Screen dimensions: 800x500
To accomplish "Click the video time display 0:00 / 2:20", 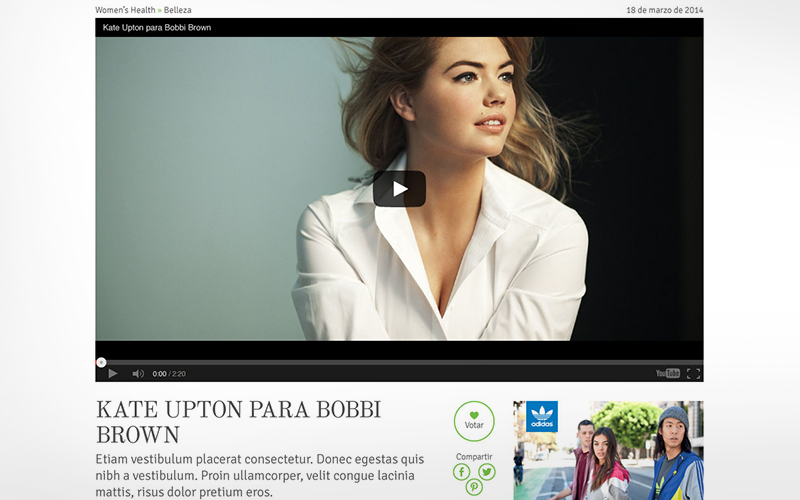I will click(169, 373).
